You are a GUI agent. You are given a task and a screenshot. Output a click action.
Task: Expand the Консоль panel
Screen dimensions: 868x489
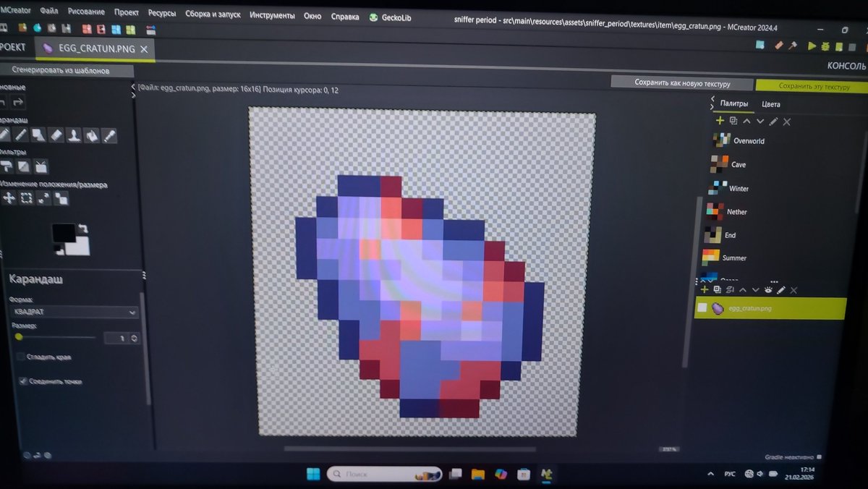[x=849, y=64]
